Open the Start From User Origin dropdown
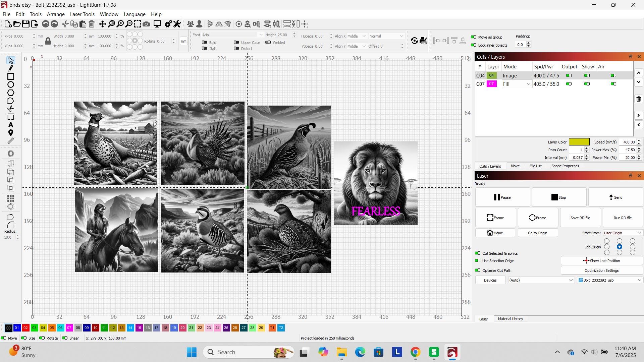The width and height of the screenshot is (644, 362). click(x=623, y=233)
